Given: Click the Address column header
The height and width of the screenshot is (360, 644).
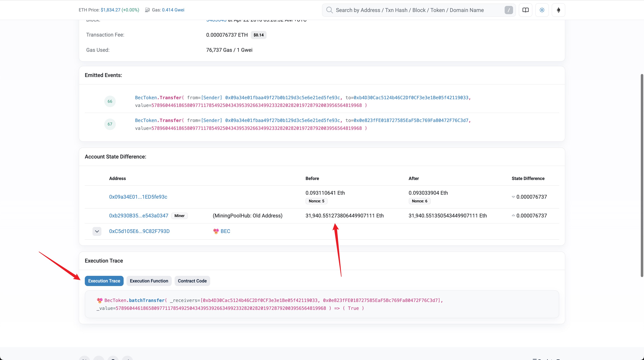Looking at the screenshot, I should [x=118, y=179].
